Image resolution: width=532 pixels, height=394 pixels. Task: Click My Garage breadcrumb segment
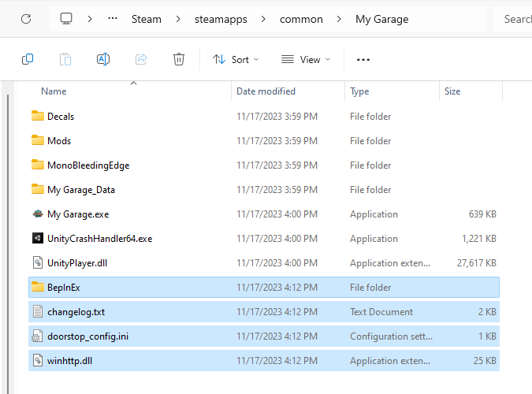click(x=381, y=20)
